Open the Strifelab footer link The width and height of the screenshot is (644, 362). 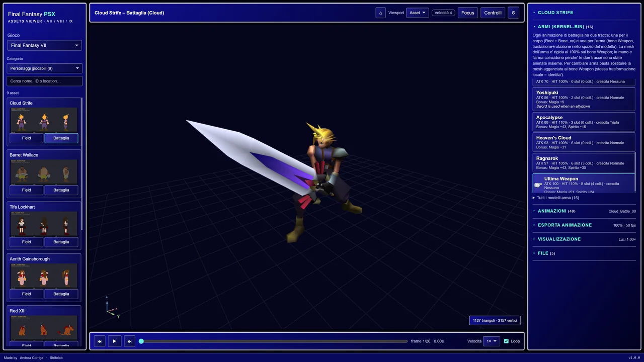(x=56, y=358)
